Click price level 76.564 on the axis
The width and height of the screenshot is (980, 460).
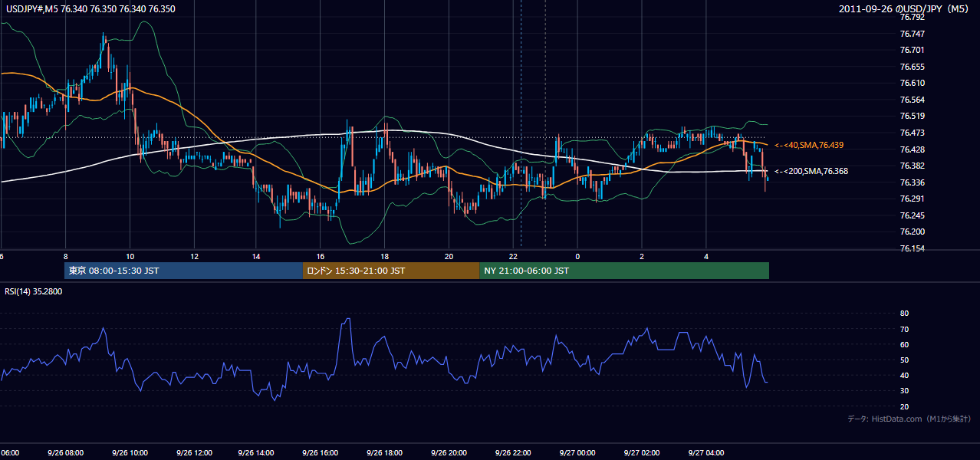tap(913, 100)
